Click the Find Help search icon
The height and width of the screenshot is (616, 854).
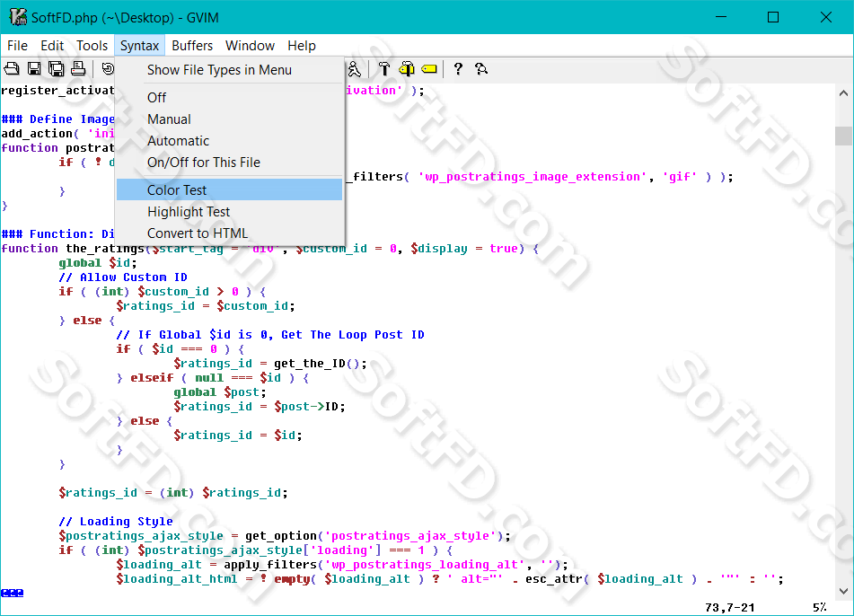pyautogui.click(x=481, y=68)
